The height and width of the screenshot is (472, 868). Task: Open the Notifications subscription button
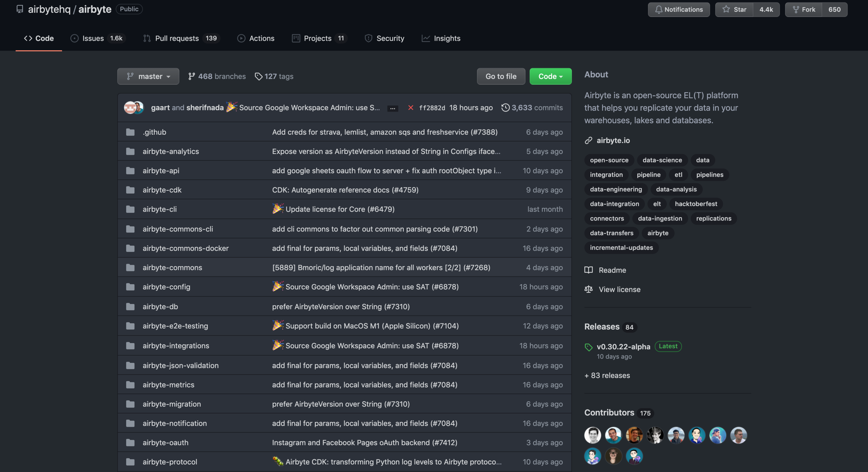tap(678, 9)
